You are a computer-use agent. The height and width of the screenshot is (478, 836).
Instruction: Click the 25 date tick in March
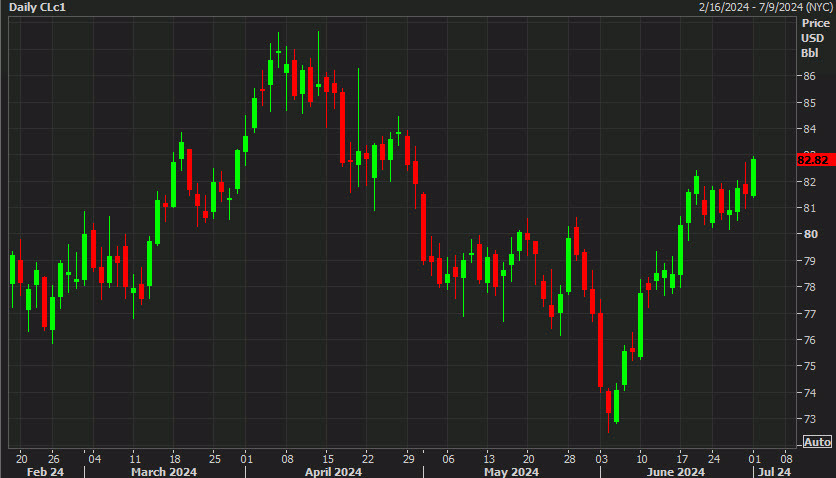click(214, 459)
